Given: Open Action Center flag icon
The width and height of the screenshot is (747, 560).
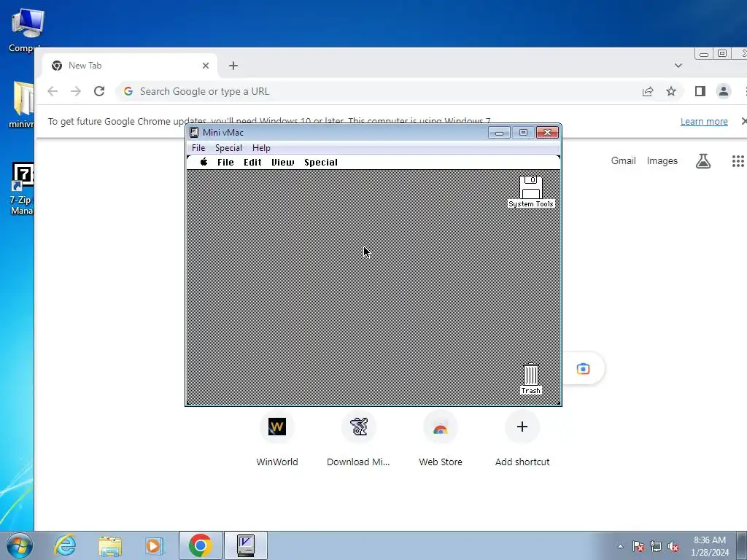Looking at the screenshot, I should pyautogui.click(x=638, y=546).
